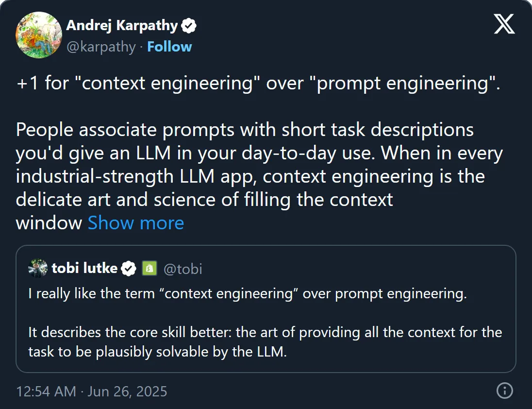This screenshot has height=409, width=532.
Task: Expand the tweet with Show more
Action: (136, 223)
